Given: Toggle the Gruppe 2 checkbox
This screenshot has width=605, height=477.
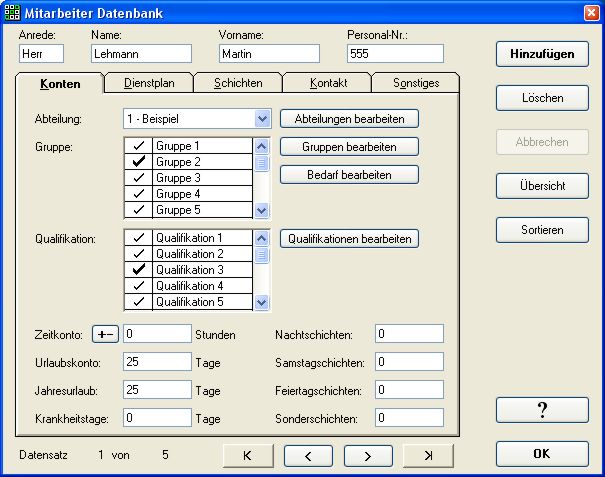Looking at the screenshot, I should click(x=139, y=162).
